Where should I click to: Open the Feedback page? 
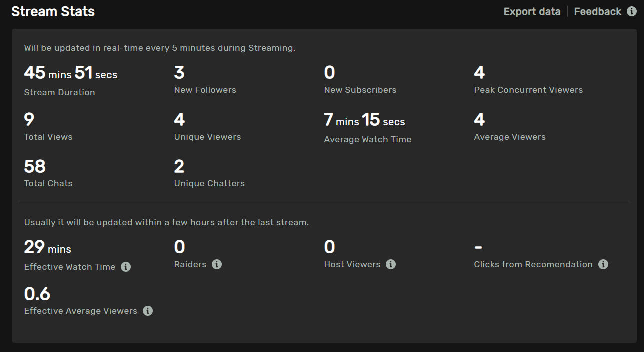(597, 11)
